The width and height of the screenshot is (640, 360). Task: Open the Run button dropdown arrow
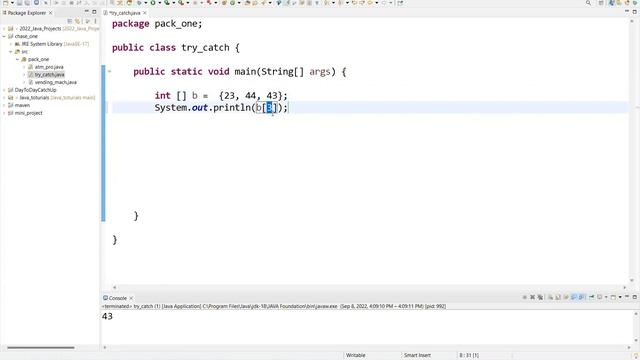pyautogui.click(x=160, y=3)
